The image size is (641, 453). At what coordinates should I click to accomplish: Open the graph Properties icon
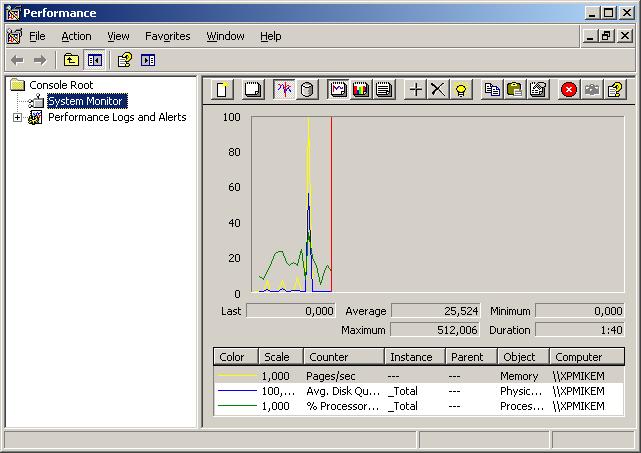point(538,90)
